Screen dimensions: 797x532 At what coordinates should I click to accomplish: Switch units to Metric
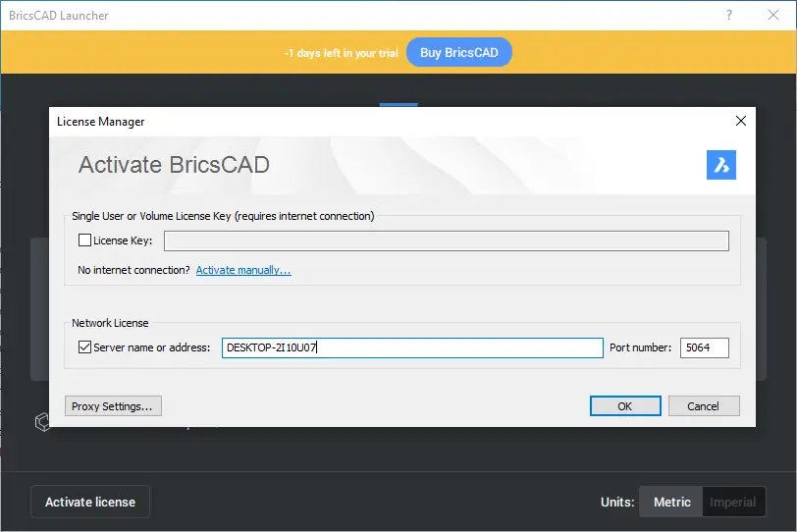click(x=672, y=502)
